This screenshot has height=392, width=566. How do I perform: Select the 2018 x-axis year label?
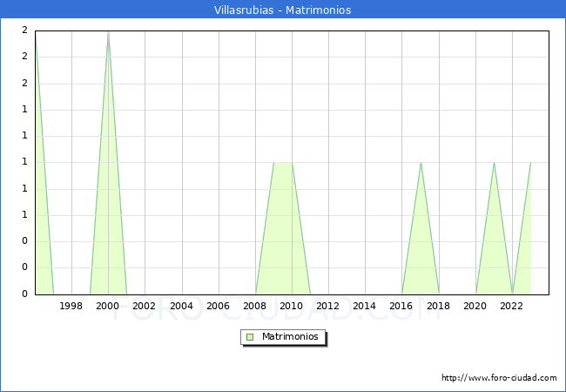point(438,306)
